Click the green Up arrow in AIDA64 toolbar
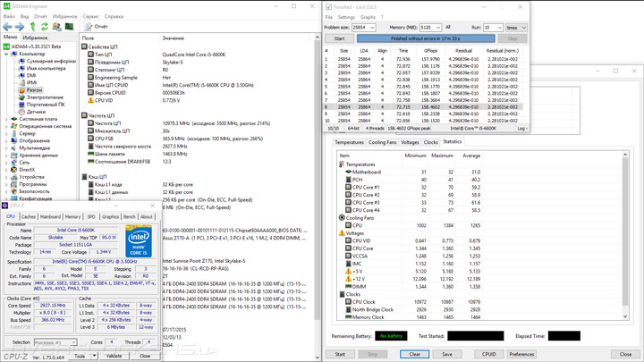This screenshot has height=362, width=644. click(x=32, y=27)
